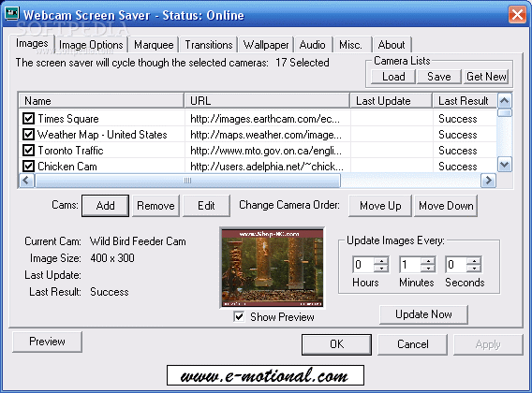Click the vertical scrollbar thumb in camera list
The width and height of the screenshot is (532, 393).
(505, 112)
